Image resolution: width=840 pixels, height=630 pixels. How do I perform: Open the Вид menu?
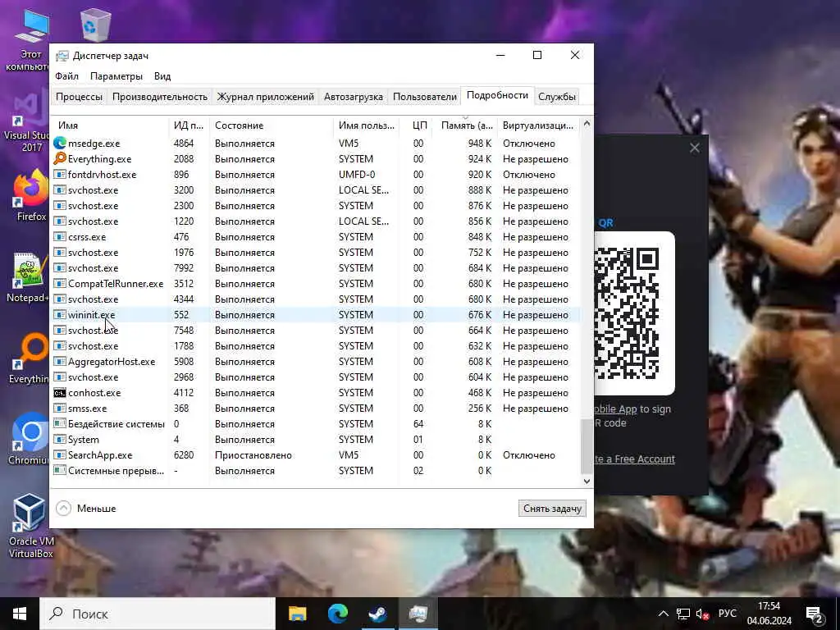click(x=162, y=76)
